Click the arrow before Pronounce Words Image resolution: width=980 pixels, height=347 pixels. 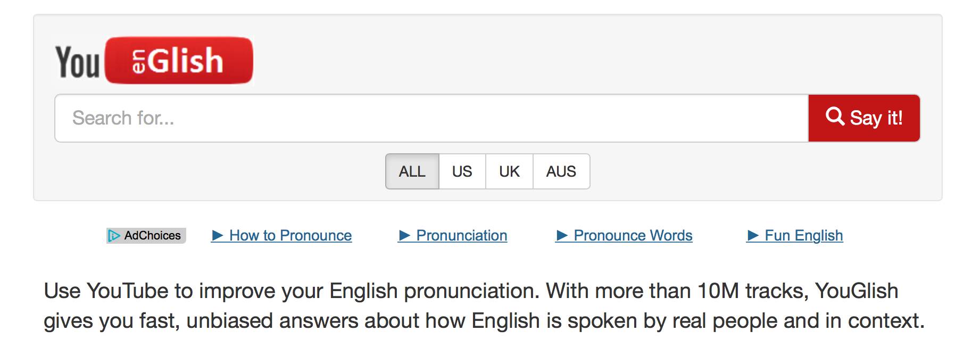(562, 235)
